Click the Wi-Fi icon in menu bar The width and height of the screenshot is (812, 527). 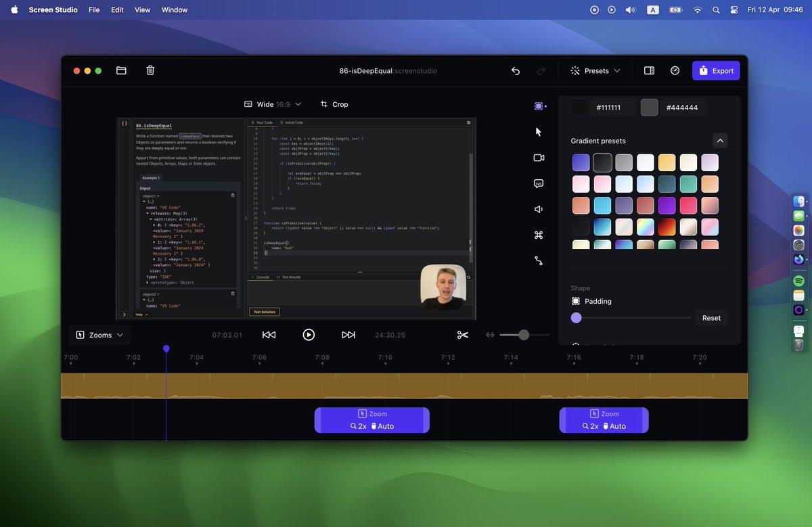coord(697,10)
